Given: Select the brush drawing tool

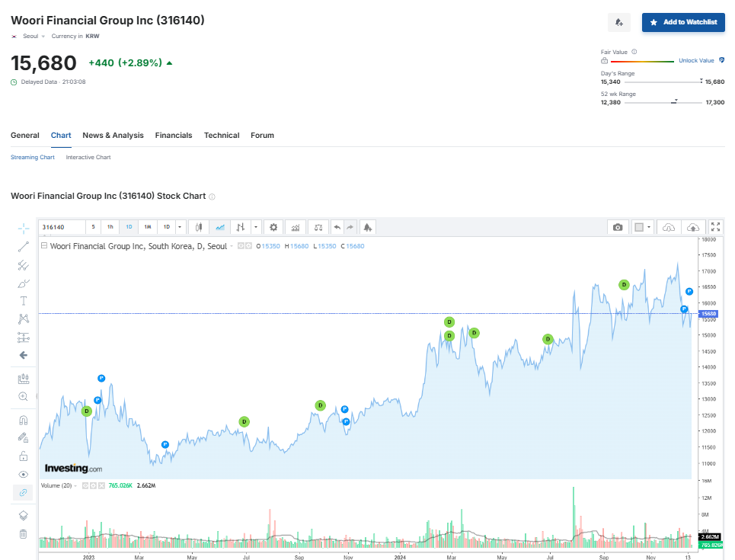Looking at the screenshot, I should (24, 283).
